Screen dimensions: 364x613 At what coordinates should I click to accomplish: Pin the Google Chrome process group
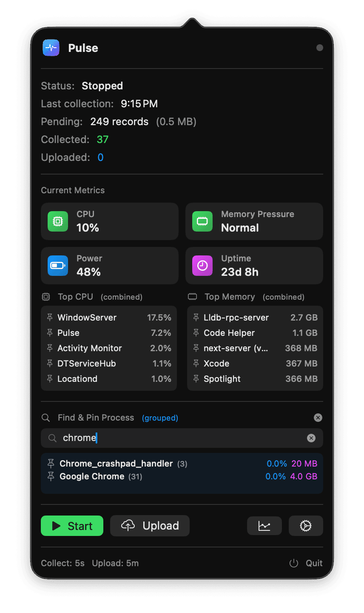pyautogui.click(x=51, y=476)
